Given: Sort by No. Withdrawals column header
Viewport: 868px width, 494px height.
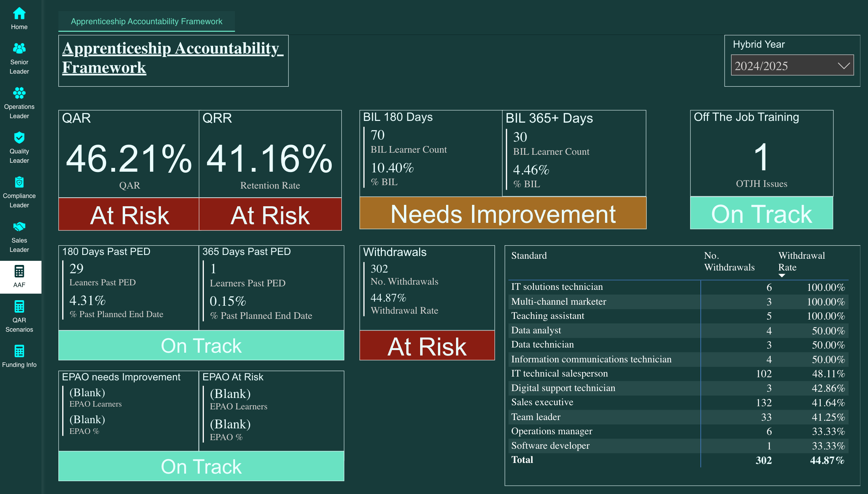Looking at the screenshot, I should pyautogui.click(x=729, y=262).
